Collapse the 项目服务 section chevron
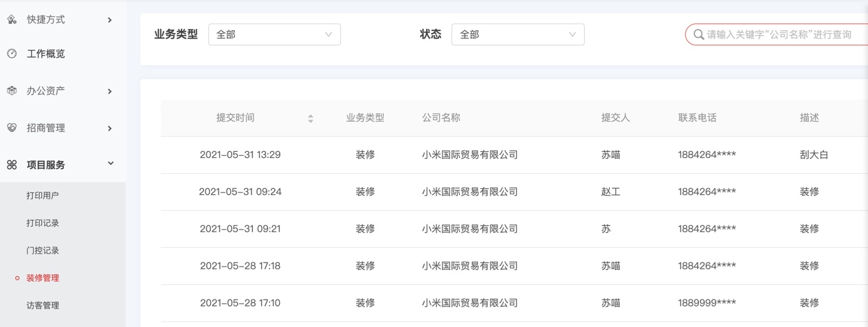This screenshot has width=868, height=327. point(110,164)
